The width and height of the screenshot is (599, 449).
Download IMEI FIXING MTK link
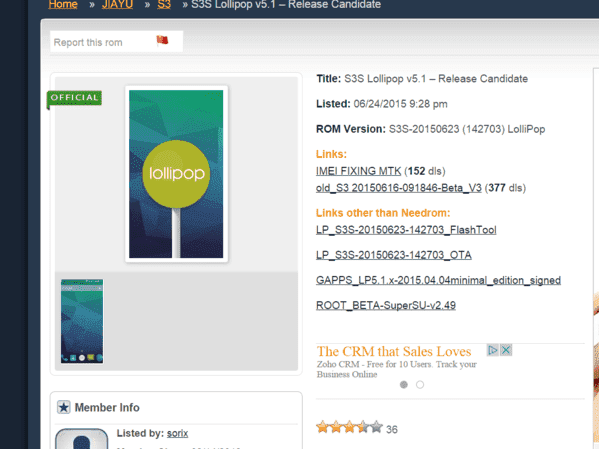(x=358, y=171)
